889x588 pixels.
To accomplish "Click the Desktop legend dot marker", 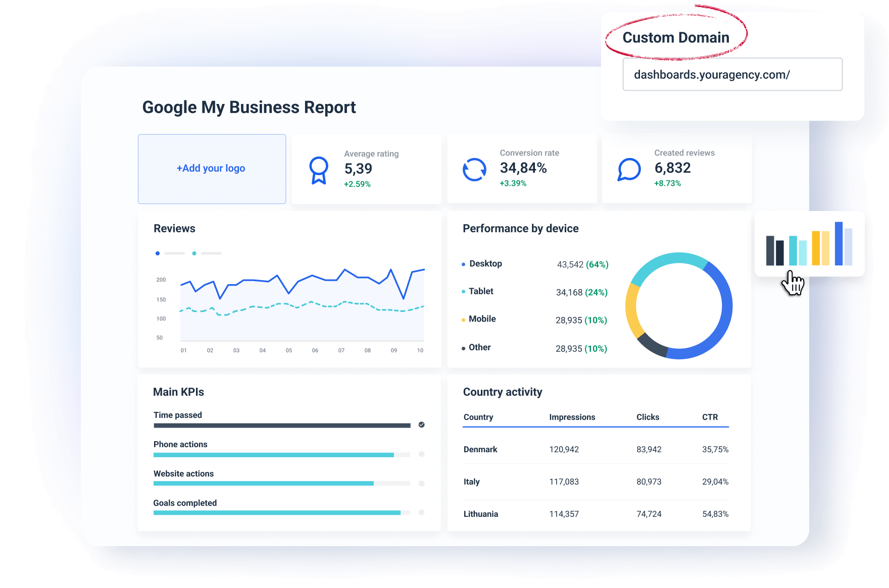I will 463,263.
